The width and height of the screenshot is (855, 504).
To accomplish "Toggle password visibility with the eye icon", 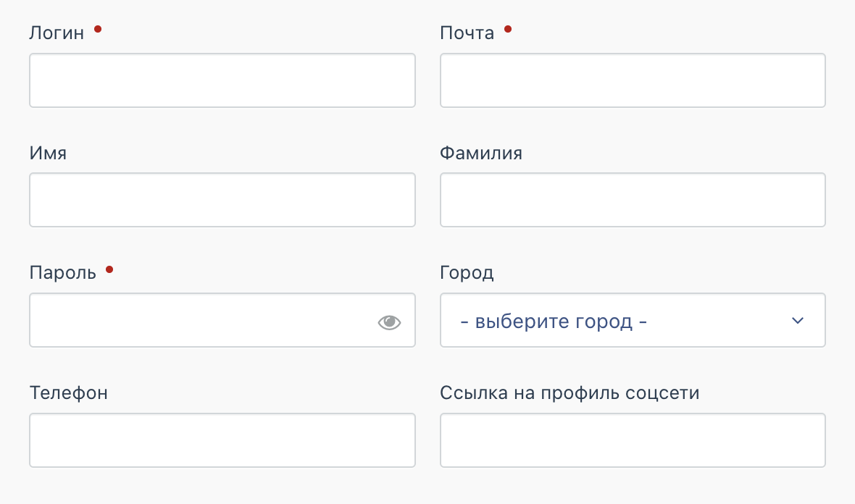I will click(389, 322).
